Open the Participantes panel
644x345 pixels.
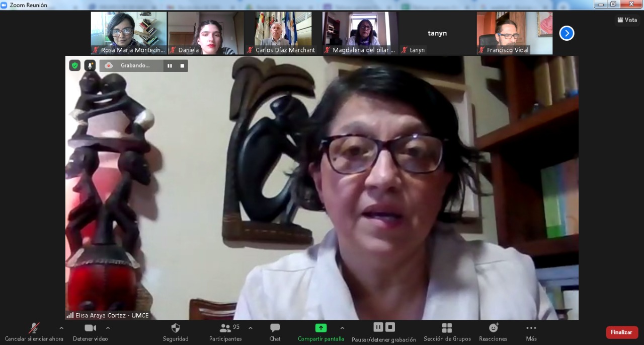coord(225,332)
